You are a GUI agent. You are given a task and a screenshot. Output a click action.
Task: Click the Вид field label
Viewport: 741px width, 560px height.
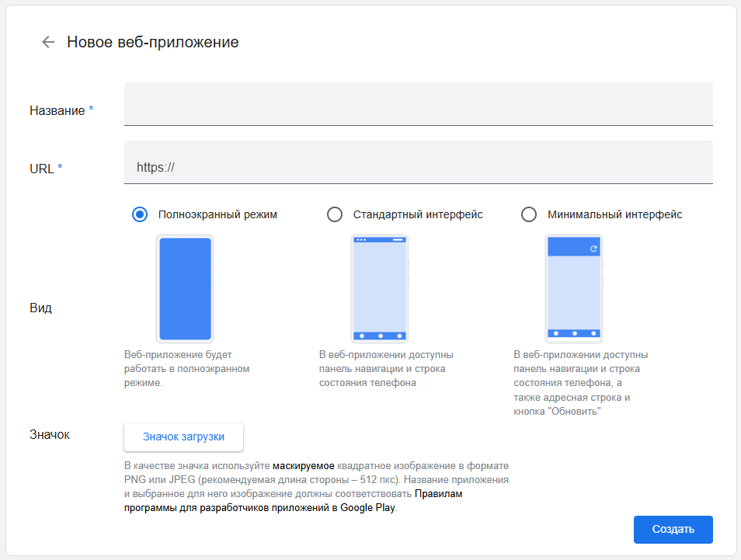41,308
